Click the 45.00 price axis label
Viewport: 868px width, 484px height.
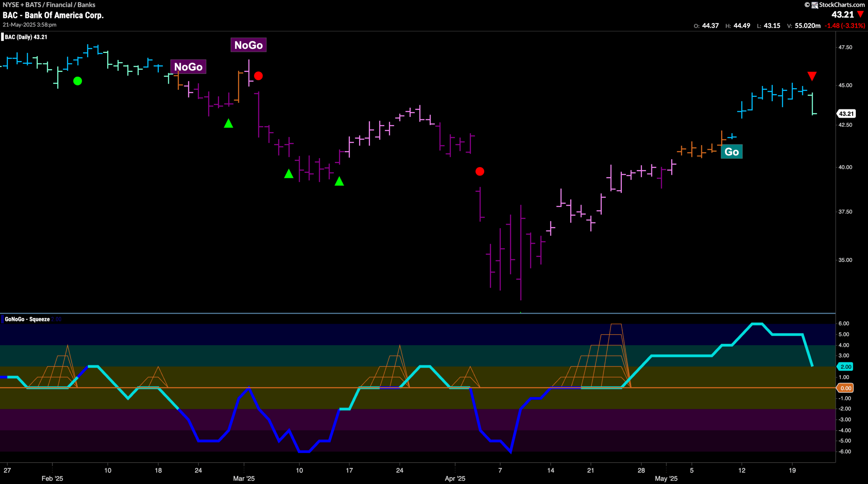(845, 85)
